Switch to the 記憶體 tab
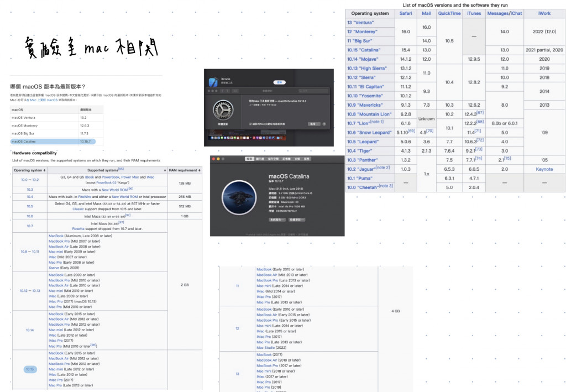This screenshot has width=566, height=392. click(287, 159)
